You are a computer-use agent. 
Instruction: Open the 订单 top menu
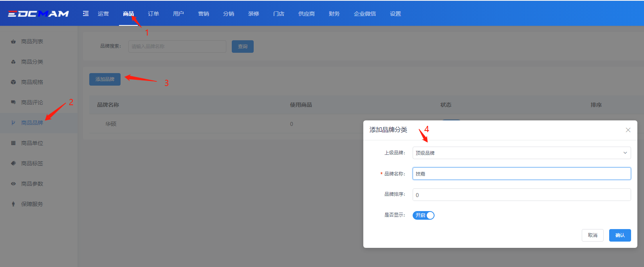tap(153, 14)
